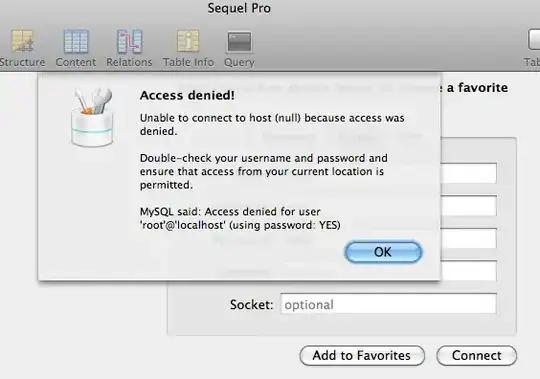
Task: Click the Table Info toolbar label
Action: 188,62
